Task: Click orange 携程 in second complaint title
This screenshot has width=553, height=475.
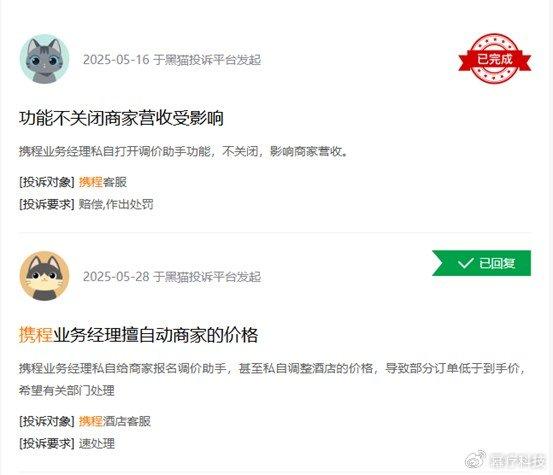Action: coord(36,335)
